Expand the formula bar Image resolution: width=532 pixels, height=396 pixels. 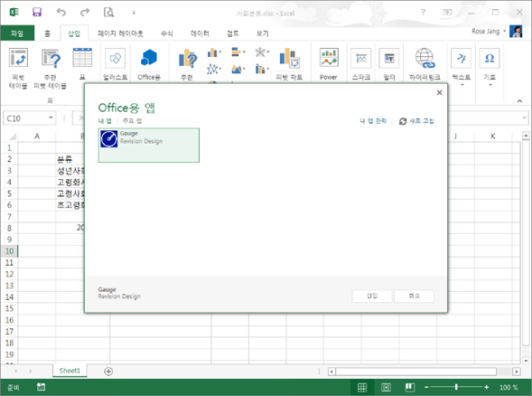click(524, 118)
